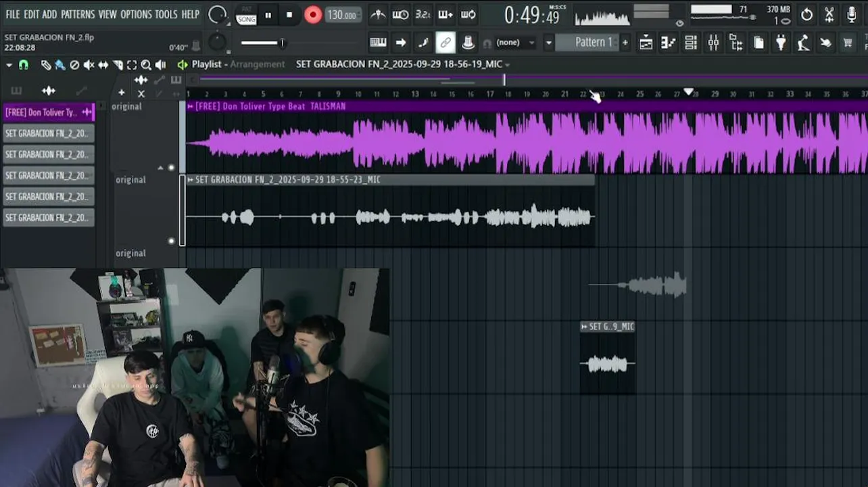The image size is (868, 487).
Task: Toggle overdub blend recording
Action: (445, 14)
